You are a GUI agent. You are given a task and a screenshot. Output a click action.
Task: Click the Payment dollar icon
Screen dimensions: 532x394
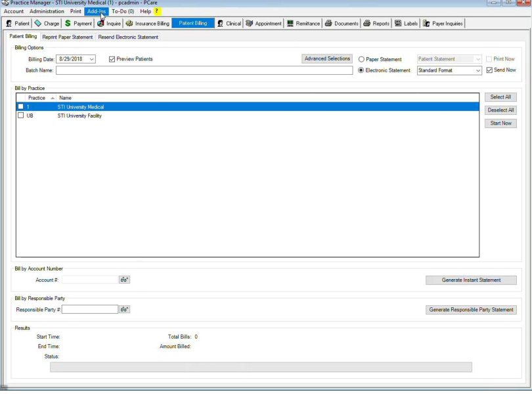point(68,24)
